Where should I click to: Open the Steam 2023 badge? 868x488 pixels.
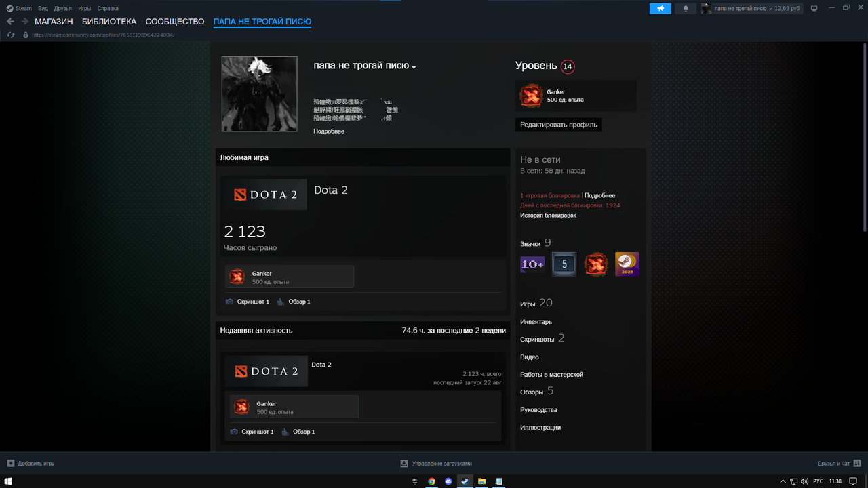(x=627, y=264)
